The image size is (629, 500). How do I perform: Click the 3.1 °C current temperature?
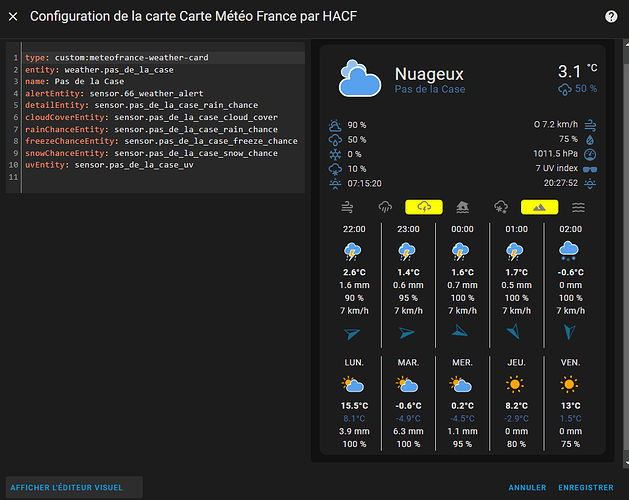577,71
